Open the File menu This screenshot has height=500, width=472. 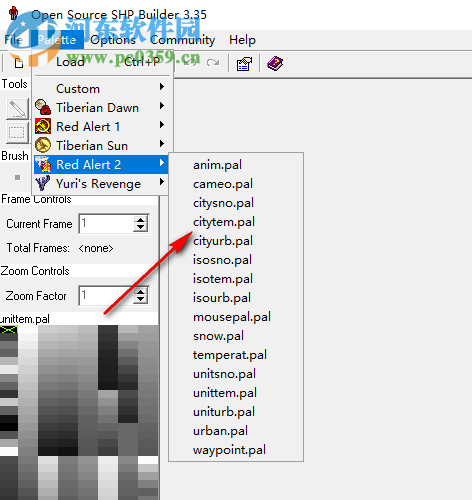pyautogui.click(x=14, y=40)
